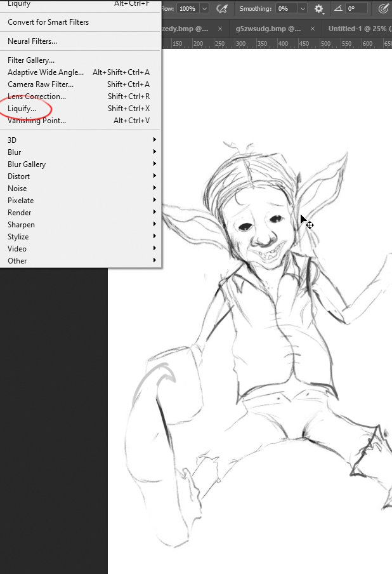Screen dimensions: 392x574
Task: Launch the Filter Gallery
Action: pyautogui.click(x=31, y=60)
